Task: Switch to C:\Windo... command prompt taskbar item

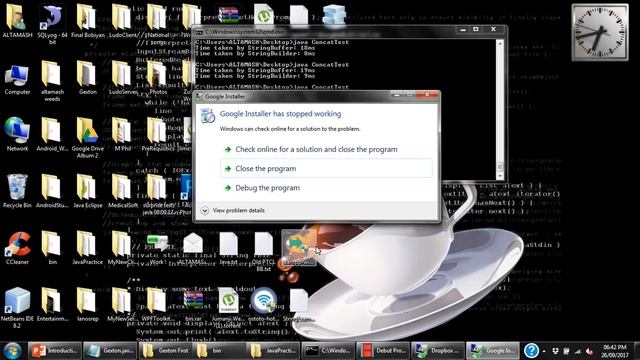Action: [x=328, y=351]
